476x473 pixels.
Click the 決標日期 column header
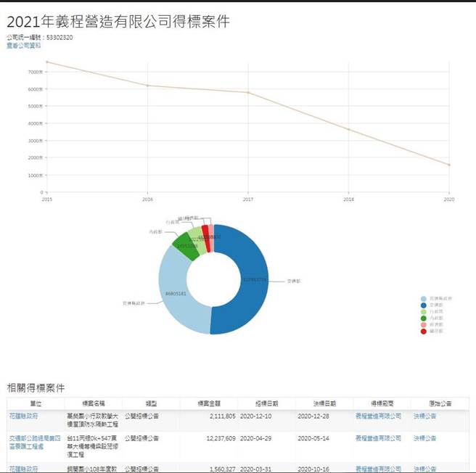(324, 403)
